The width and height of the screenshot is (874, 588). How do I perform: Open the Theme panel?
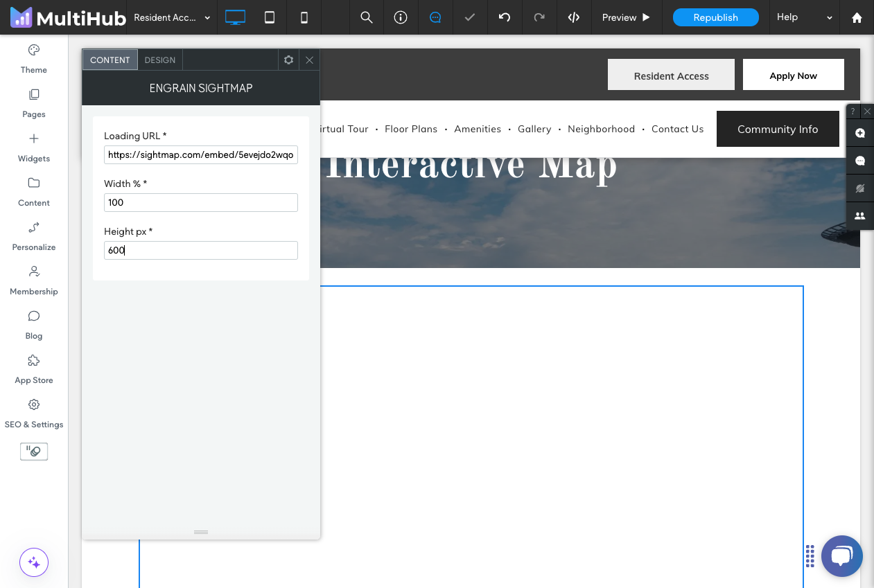[34, 59]
